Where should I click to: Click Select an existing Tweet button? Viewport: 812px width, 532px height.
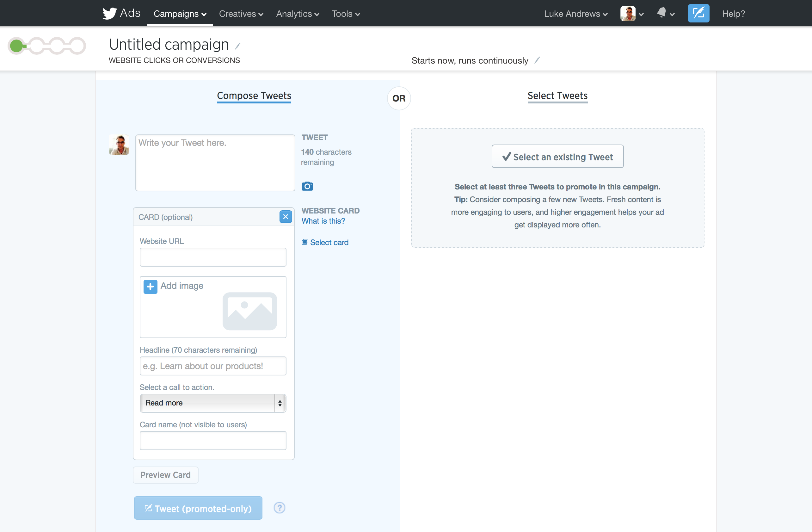point(557,157)
